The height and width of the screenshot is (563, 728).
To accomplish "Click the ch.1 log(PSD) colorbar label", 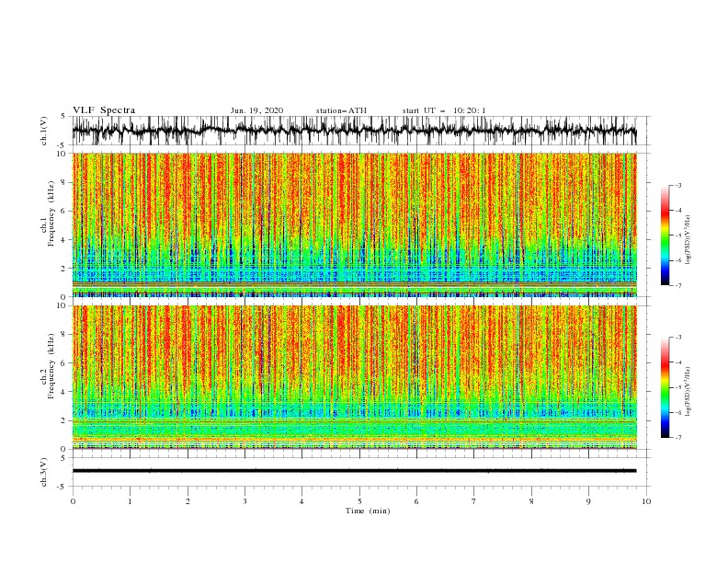I will click(688, 240).
